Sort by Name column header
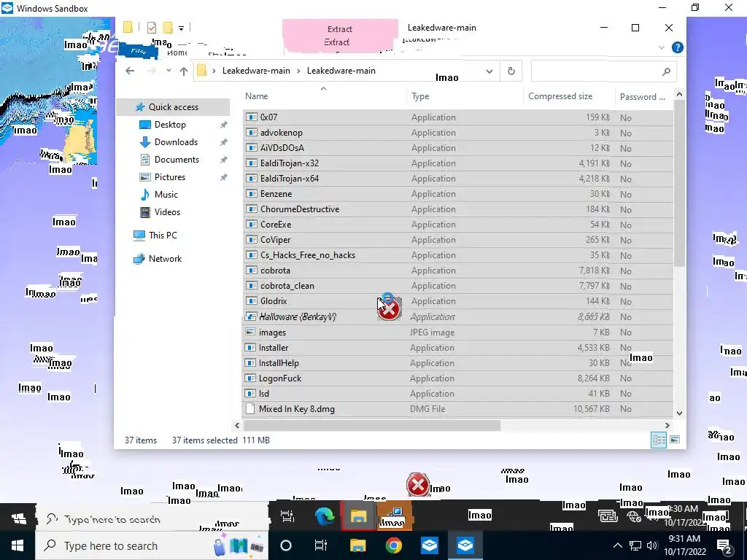The height and width of the screenshot is (560, 747). (x=256, y=96)
